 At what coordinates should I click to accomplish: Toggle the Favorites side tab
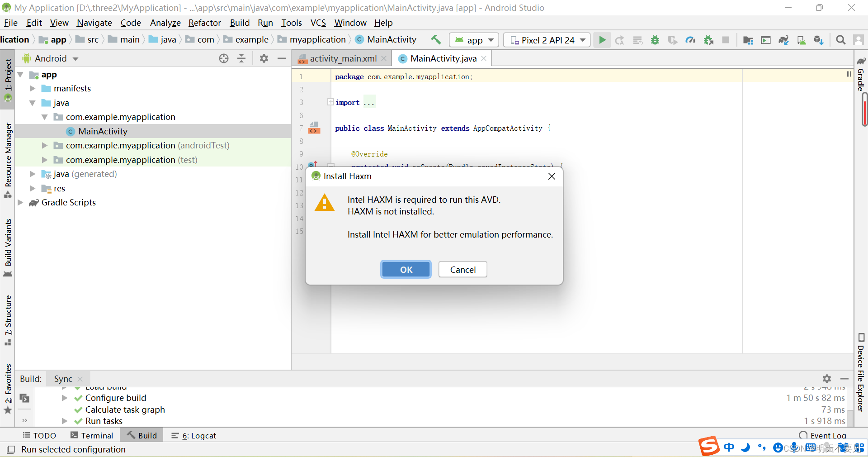coord(8,389)
